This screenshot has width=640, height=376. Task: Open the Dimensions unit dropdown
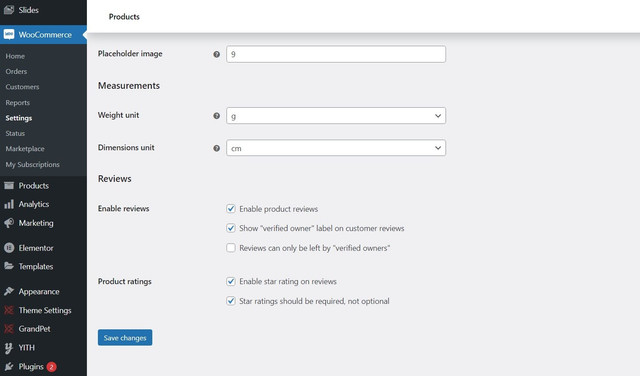336,148
